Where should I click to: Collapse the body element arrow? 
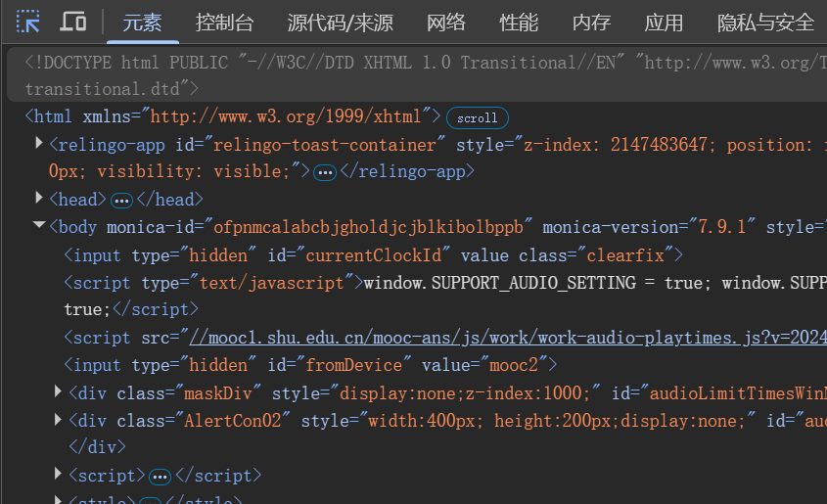38,225
